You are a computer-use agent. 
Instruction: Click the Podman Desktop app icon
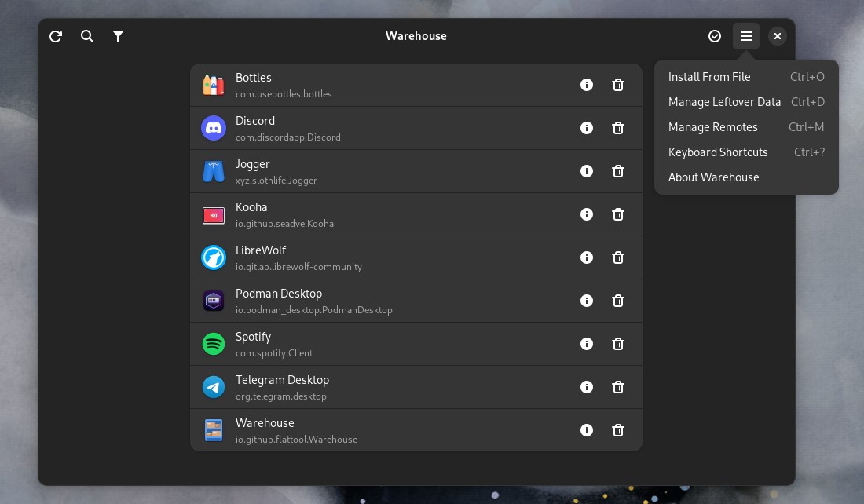[213, 301]
